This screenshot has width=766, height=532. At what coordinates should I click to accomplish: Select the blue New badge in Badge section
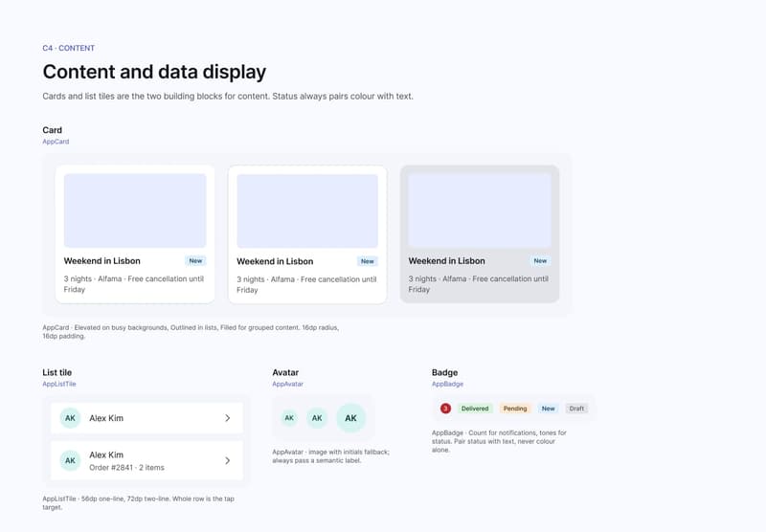[548, 409]
